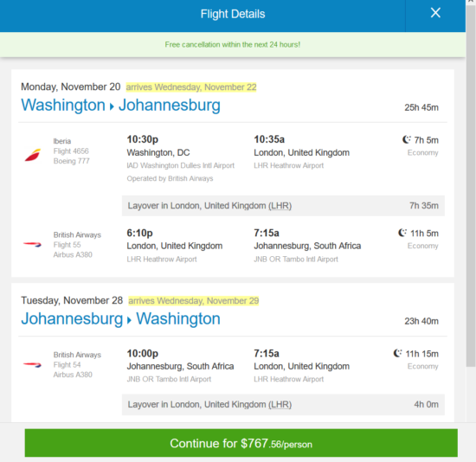Click highlighted arrives Wednesday, November 29 label
Viewport: 476px width, 462px height.
click(x=193, y=301)
